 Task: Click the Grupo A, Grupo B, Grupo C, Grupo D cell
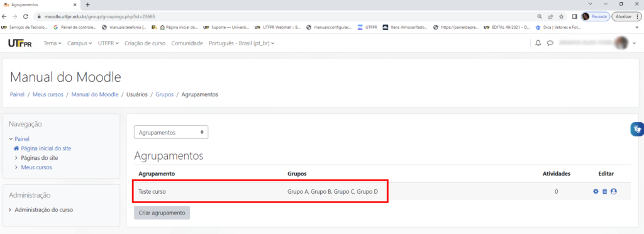tap(333, 191)
